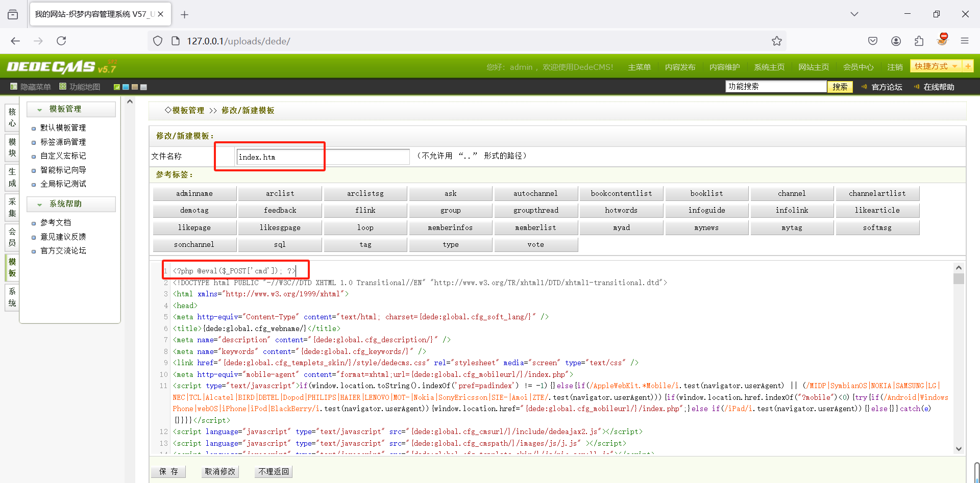Open 自定义宏标记
This screenshot has height=483, width=980.
pyautogui.click(x=63, y=156)
